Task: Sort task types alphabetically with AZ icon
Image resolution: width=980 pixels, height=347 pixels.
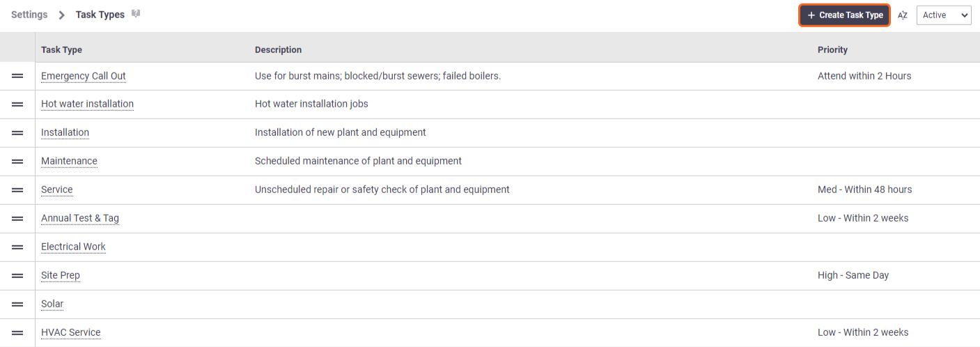Action: (x=903, y=15)
